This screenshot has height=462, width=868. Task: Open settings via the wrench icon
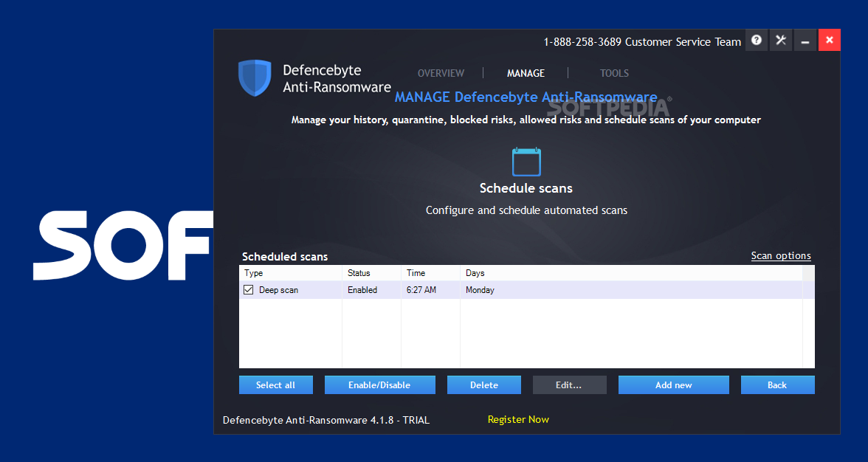[781, 40]
